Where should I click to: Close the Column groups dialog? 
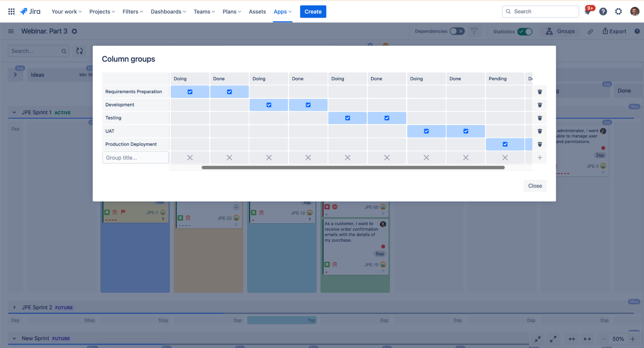[535, 186]
